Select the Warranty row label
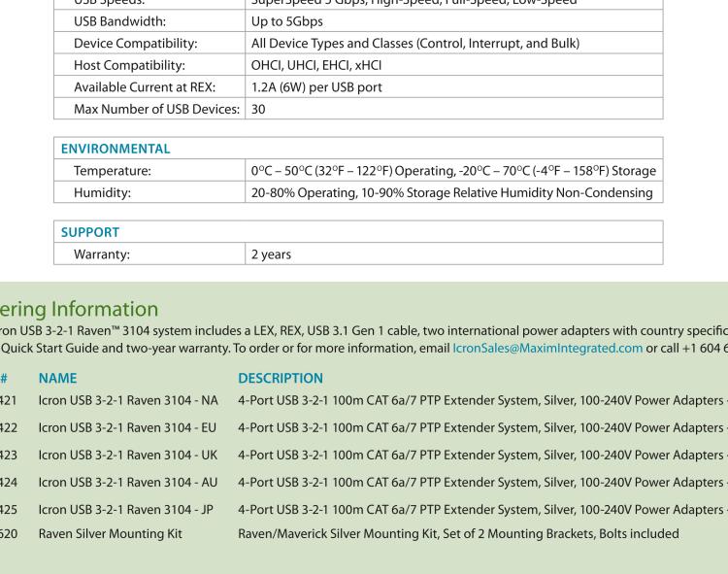 coord(102,254)
